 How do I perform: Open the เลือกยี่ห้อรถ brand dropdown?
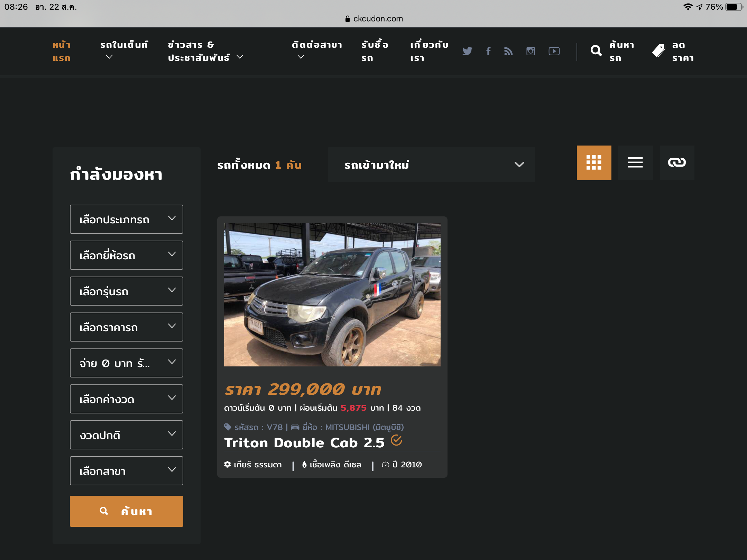coord(126,255)
